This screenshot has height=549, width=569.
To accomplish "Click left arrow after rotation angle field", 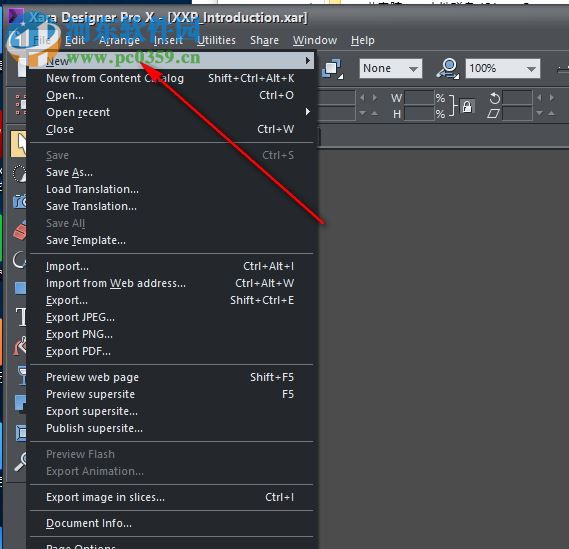I will pos(539,97).
